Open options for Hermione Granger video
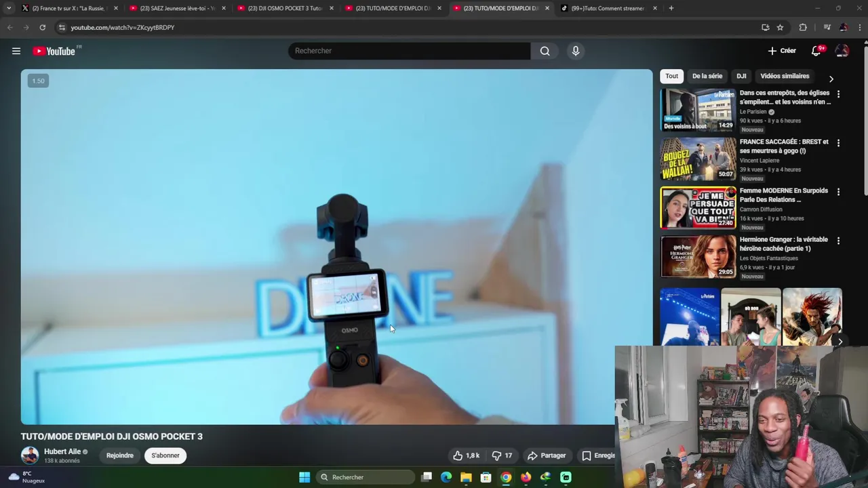Viewport: 868px width, 488px height. point(838,241)
